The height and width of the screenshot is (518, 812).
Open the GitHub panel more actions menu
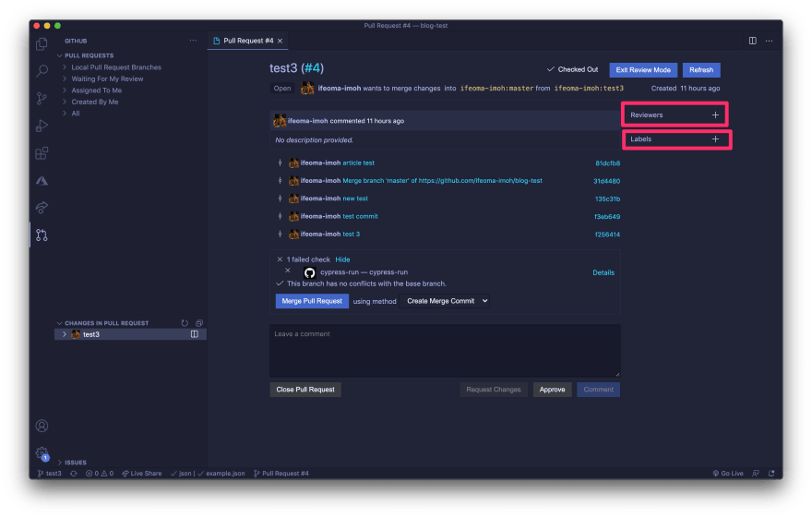pos(193,41)
